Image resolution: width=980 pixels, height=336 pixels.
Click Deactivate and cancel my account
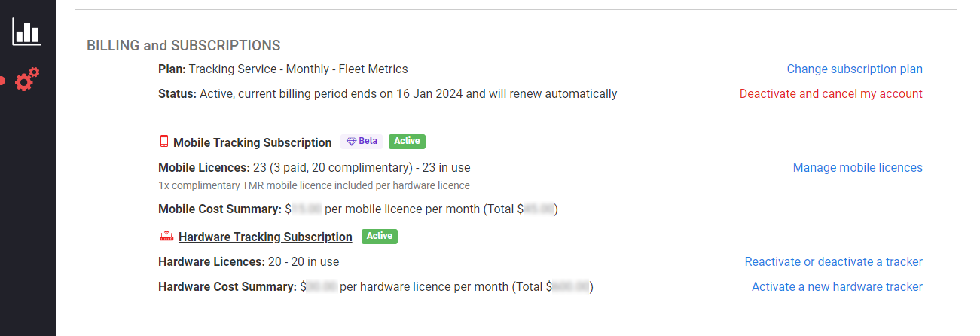point(831,94)
